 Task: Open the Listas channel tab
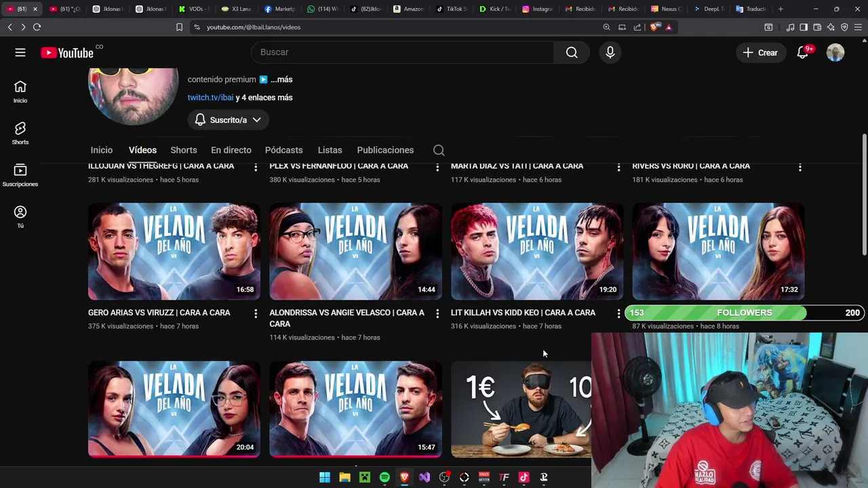click(x=330, y=150)
